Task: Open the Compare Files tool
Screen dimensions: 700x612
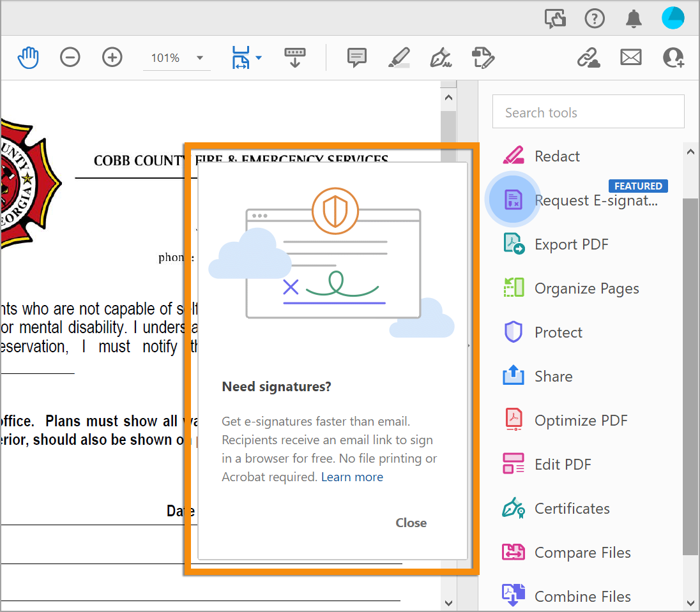Action: pyautogui.click(x=582, y=553)
